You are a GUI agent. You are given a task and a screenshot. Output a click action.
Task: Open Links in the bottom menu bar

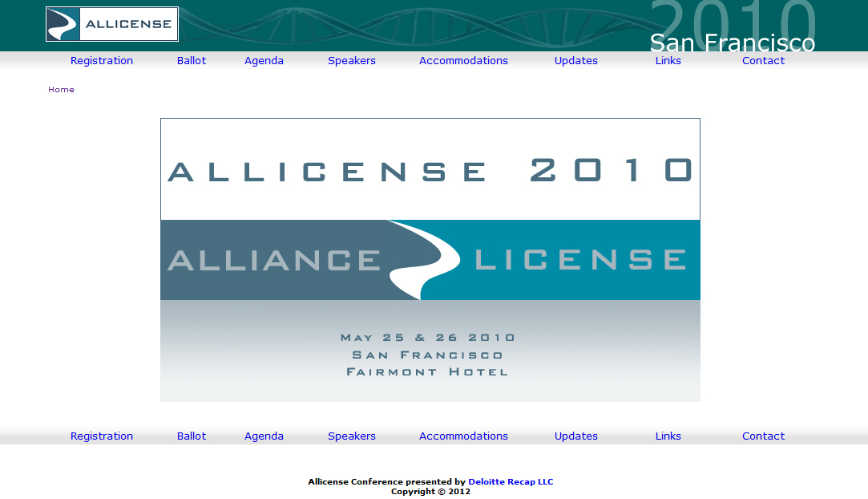pos(668,436)
